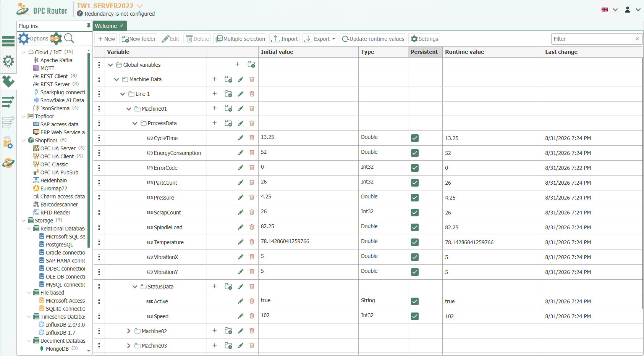Viewport: 644px width, 356px height.
Task: Add new folder under Global variables
Action: 251,64
